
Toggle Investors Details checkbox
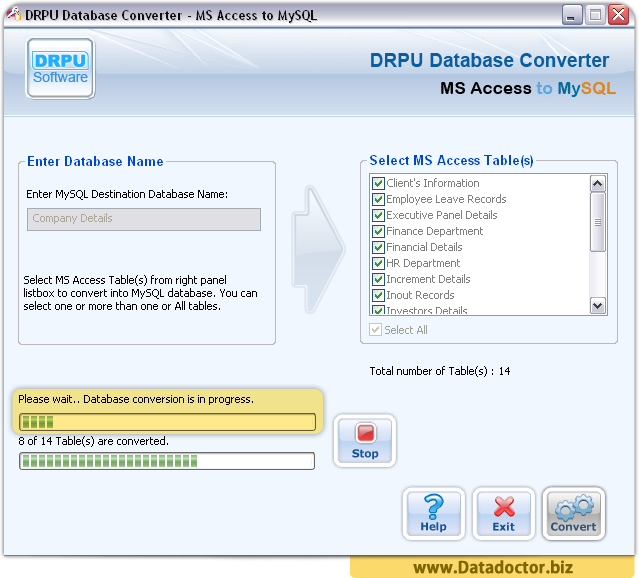[378, 310]
